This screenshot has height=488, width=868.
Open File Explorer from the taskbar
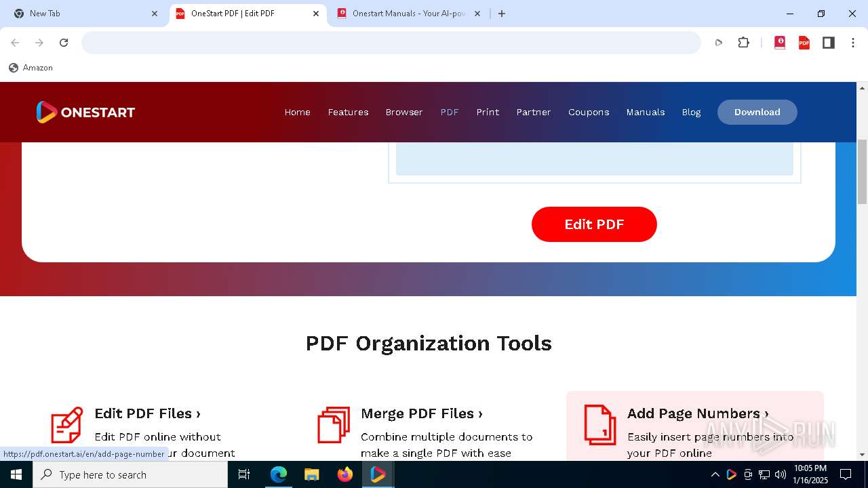point(311,474)
